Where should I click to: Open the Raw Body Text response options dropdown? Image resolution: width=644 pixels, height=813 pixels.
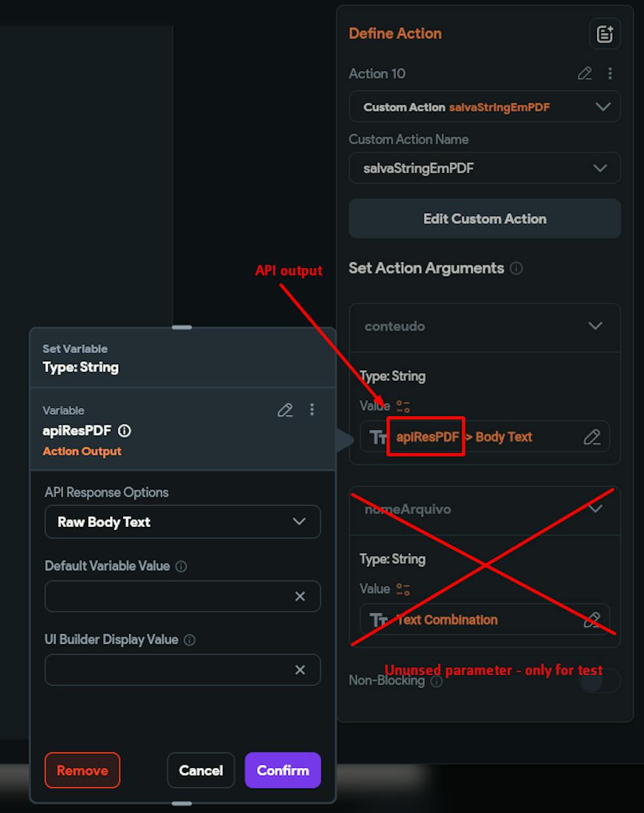(x=183, y=522)
